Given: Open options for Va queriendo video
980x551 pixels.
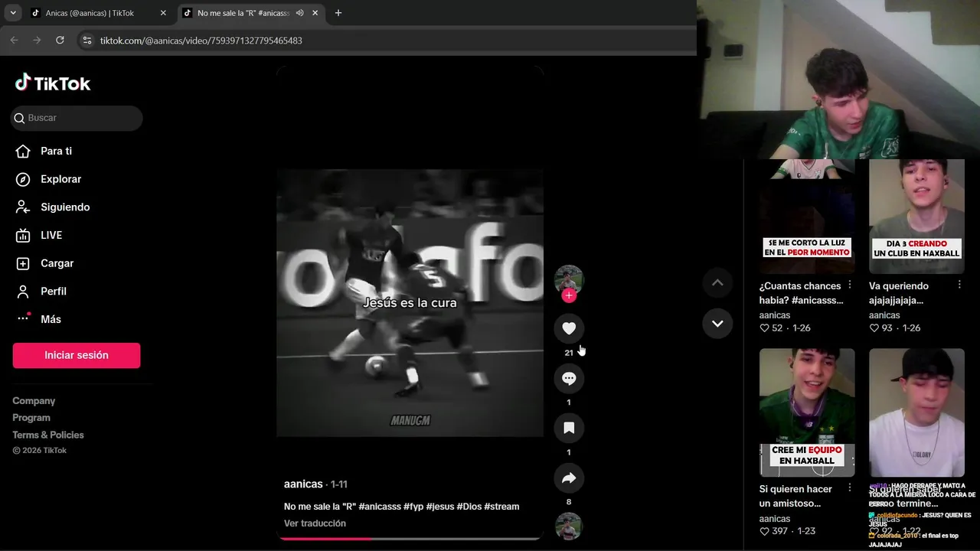Looking at the screenshot, I should [959, 285].
